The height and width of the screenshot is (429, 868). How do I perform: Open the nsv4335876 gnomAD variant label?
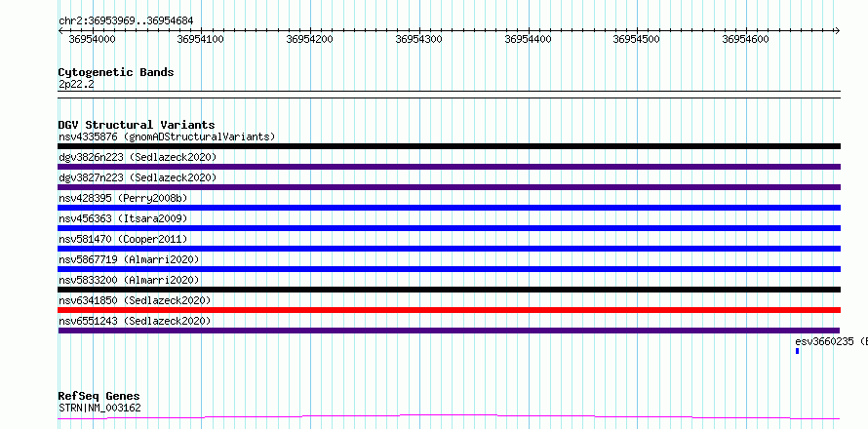click(167, 136)
